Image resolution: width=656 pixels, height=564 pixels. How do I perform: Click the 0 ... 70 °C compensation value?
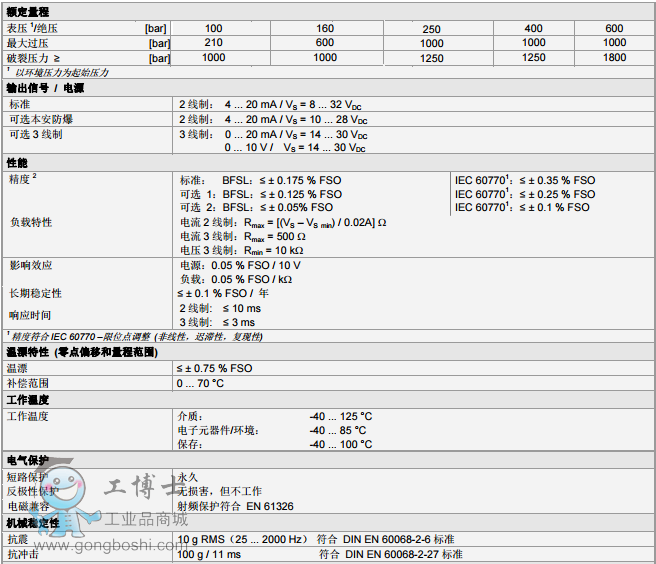(x=201, y=383)
